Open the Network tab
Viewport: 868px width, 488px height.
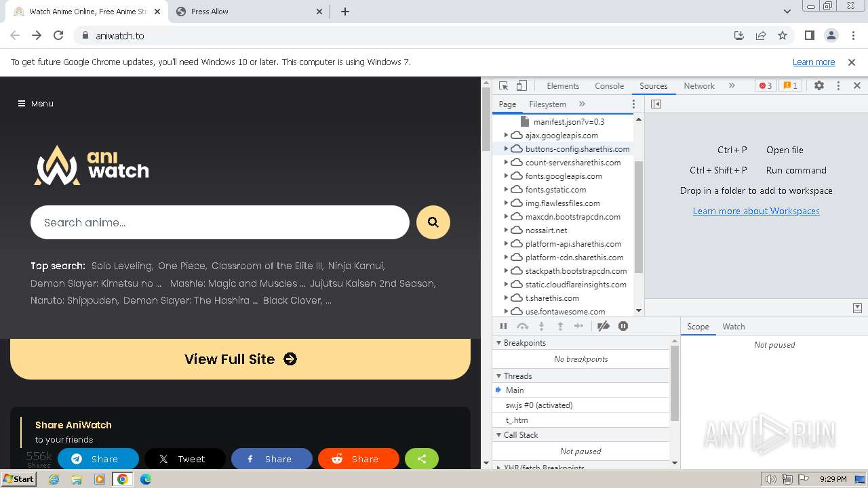click(x=699, y=86)
